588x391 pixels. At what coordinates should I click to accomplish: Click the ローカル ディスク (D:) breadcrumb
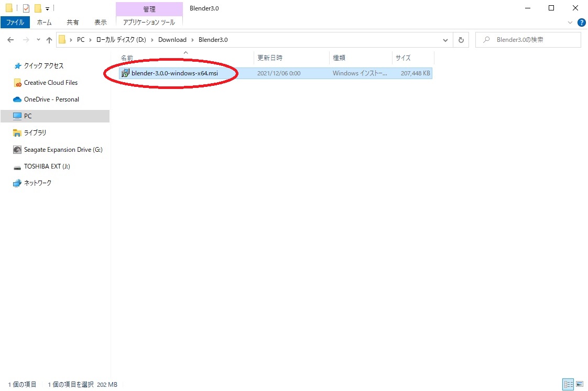[x=121, y=40]
